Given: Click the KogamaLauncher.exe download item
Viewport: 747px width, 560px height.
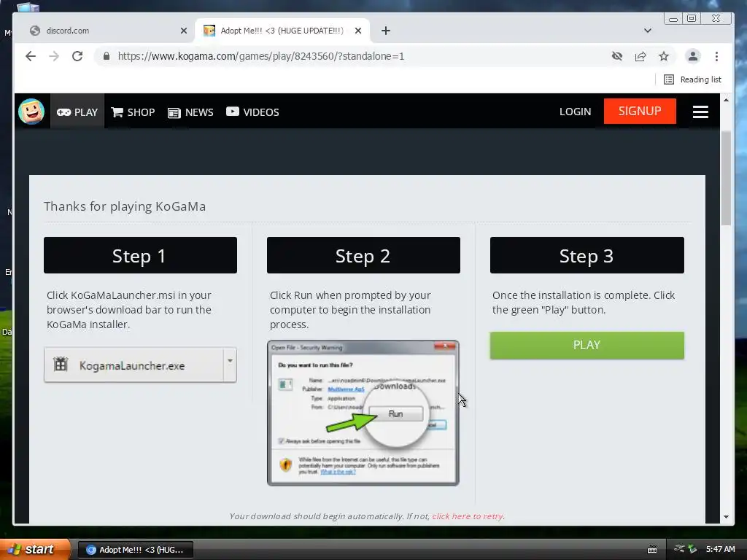Looking at the screenshot, I should pyautogui.click(x=133, y=365).
